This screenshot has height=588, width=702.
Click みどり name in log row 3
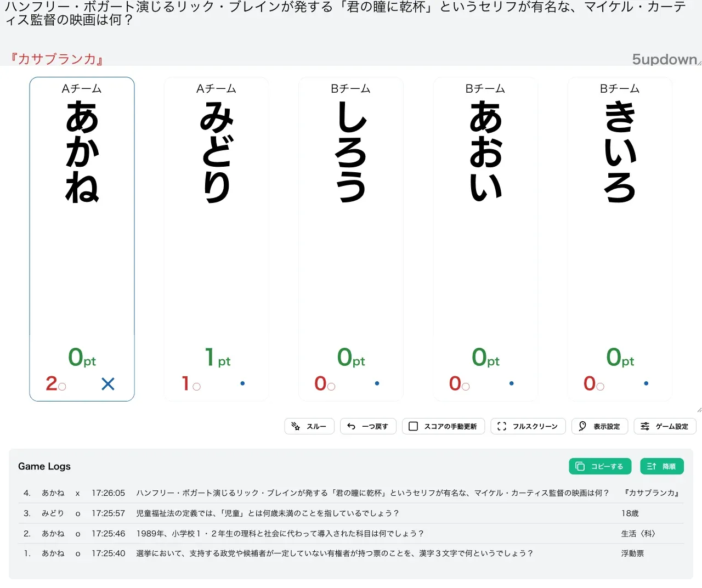[53, 513]
